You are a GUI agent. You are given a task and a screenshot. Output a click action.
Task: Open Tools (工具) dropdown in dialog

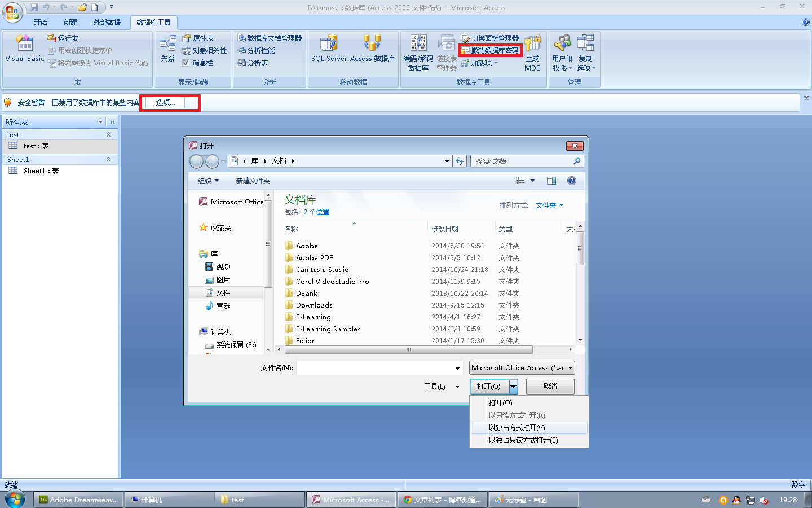(x=442, y=387)
